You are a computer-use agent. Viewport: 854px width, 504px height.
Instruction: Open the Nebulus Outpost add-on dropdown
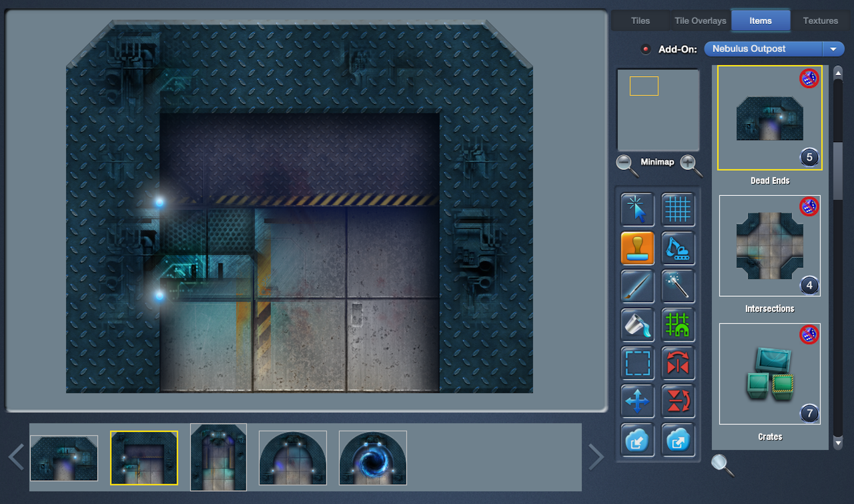coord(833,49)
